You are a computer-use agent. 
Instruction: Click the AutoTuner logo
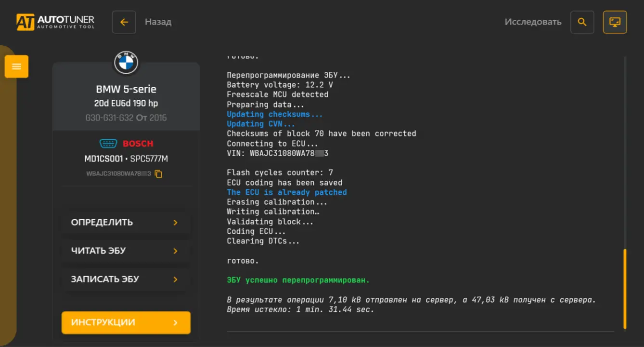click(55, 22)
